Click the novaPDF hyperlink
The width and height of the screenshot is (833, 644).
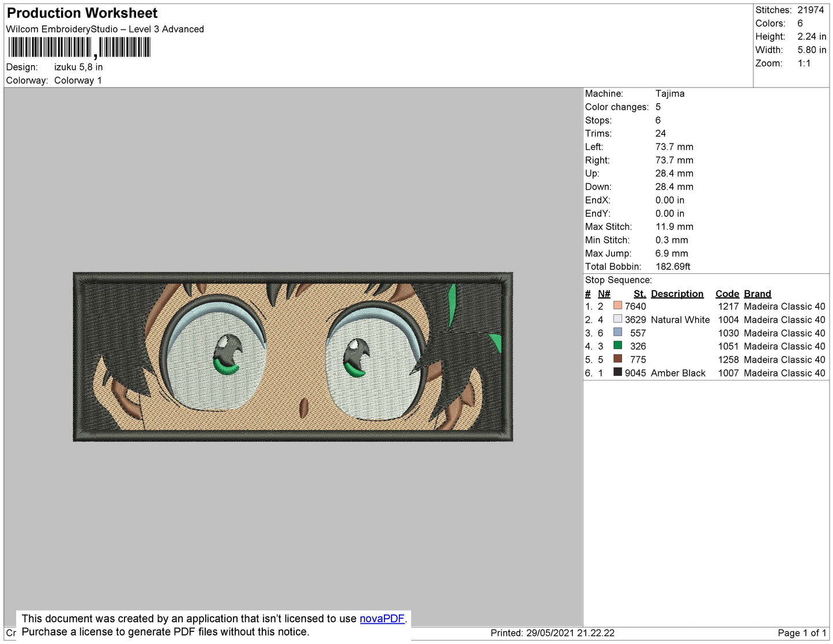point(382,619)
